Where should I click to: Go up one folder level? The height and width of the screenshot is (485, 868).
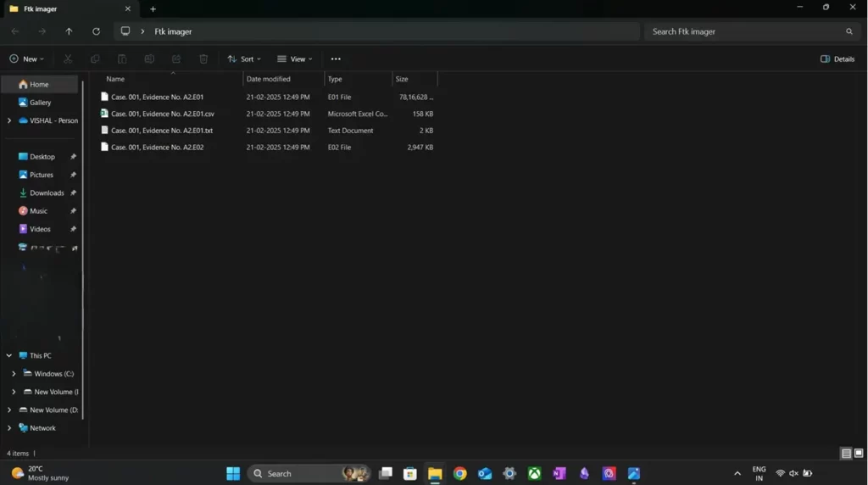69,31
